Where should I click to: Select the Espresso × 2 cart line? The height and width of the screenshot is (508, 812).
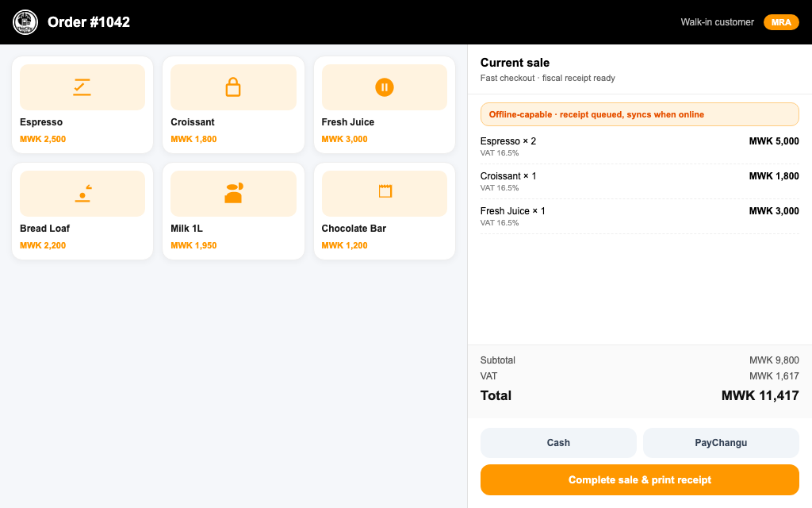click(x=640, y=146)
